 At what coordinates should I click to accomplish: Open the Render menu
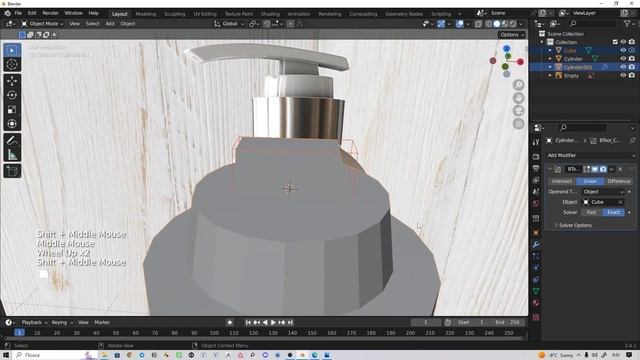click(51, 13)
